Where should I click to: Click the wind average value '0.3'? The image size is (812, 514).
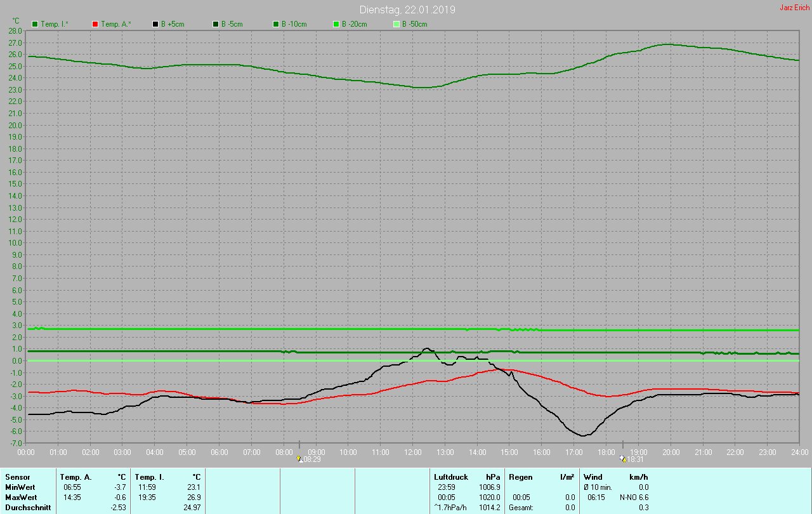coord(643,508)
